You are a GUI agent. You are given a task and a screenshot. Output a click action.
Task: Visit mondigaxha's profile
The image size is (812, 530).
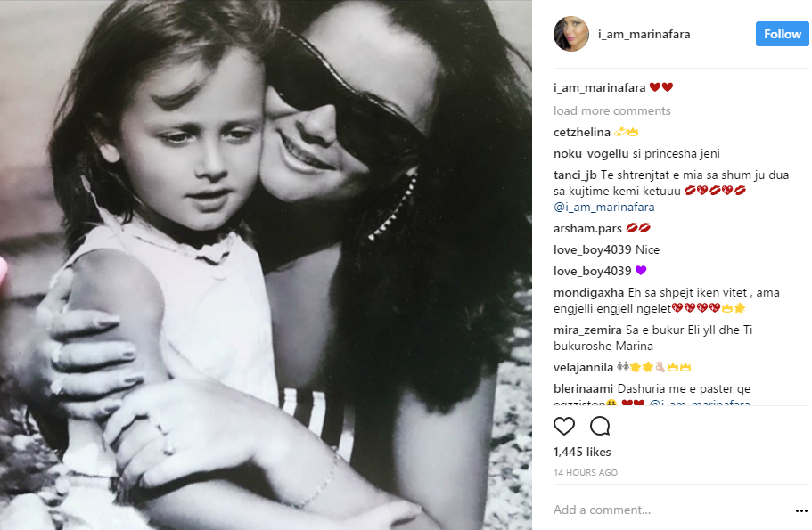point(588,292)
